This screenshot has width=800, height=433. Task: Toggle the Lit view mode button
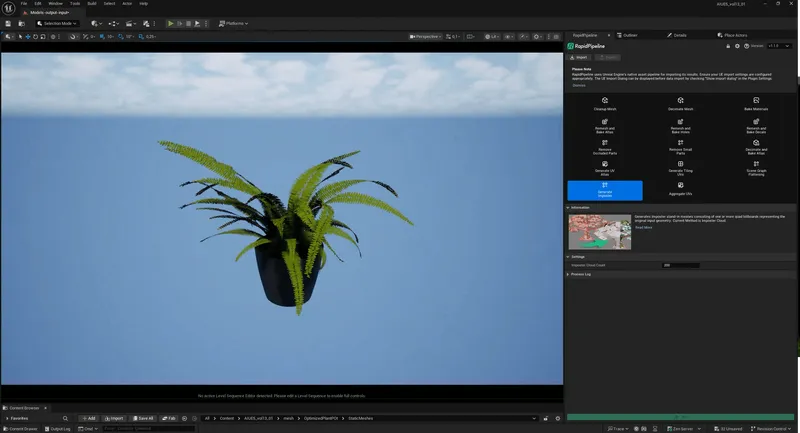pos(494,36)
